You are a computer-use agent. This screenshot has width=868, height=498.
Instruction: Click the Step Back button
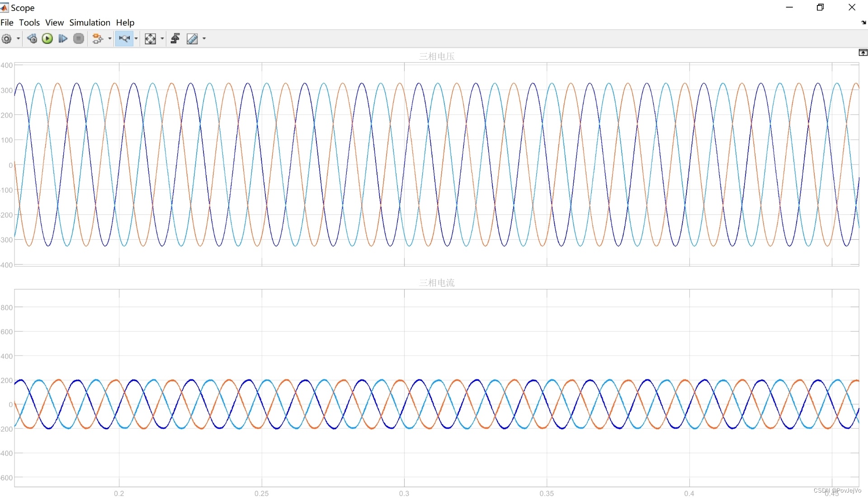(x=32, y=39)
